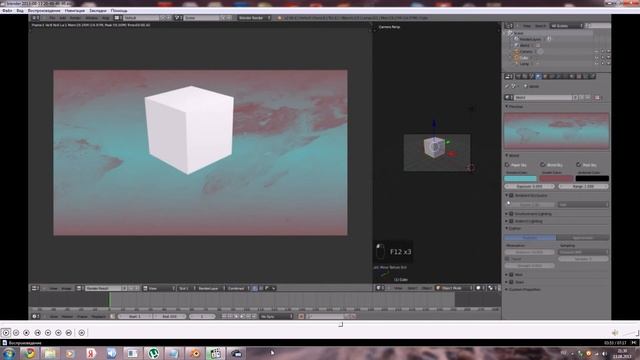Open the Вид menu
This screenshot has height=360, width=640.
coord(20,11)
